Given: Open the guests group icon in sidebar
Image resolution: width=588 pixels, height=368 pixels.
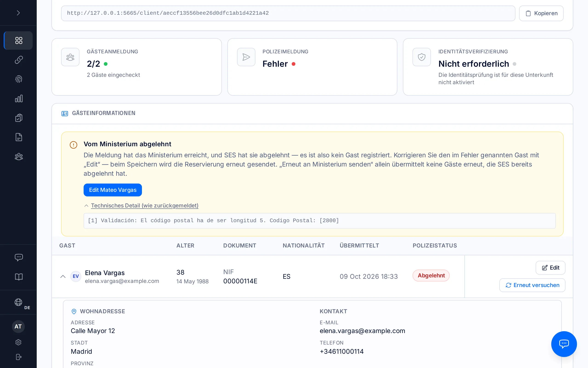Looking at the screenshot, I should pyautogui.click(x=18, y=156).
